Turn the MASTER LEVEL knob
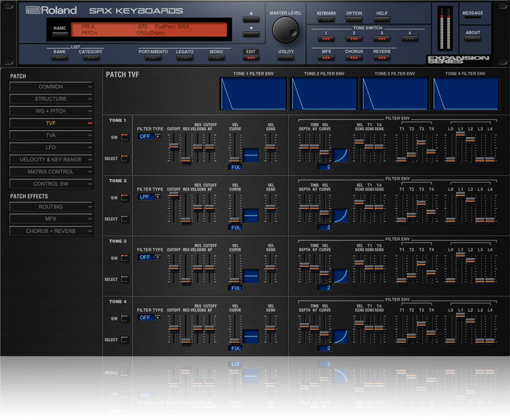 click(286, 30)
